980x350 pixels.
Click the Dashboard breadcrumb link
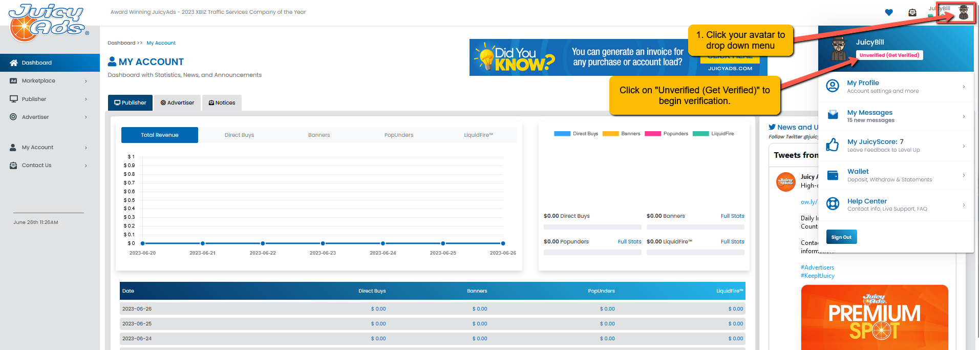coord(121,43)
